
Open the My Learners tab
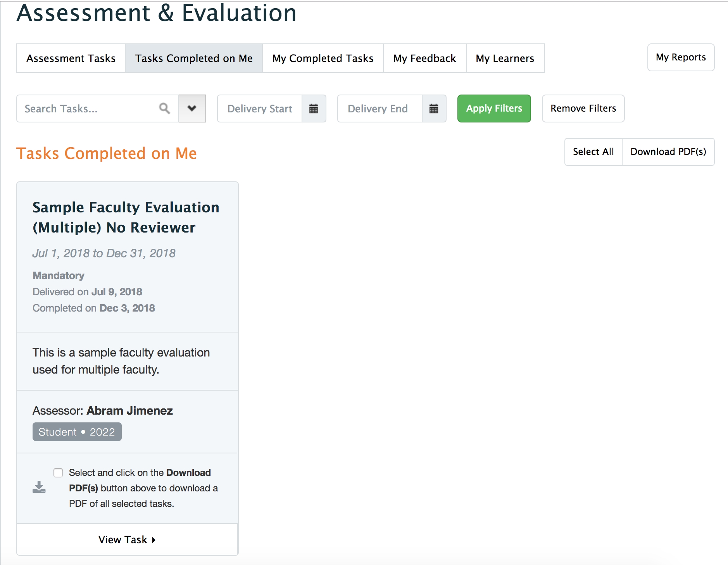(x=505, y=58)
